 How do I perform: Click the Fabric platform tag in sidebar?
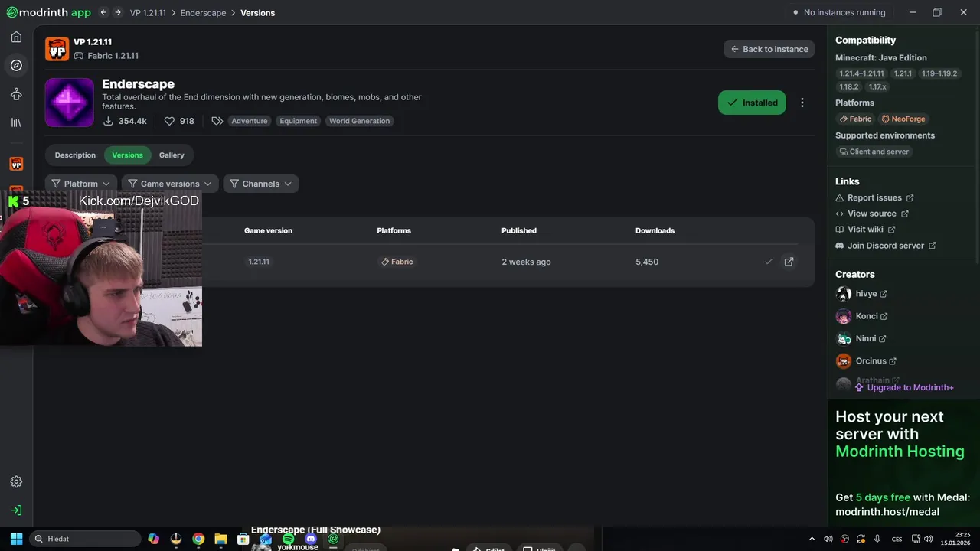tap(855, 119)
